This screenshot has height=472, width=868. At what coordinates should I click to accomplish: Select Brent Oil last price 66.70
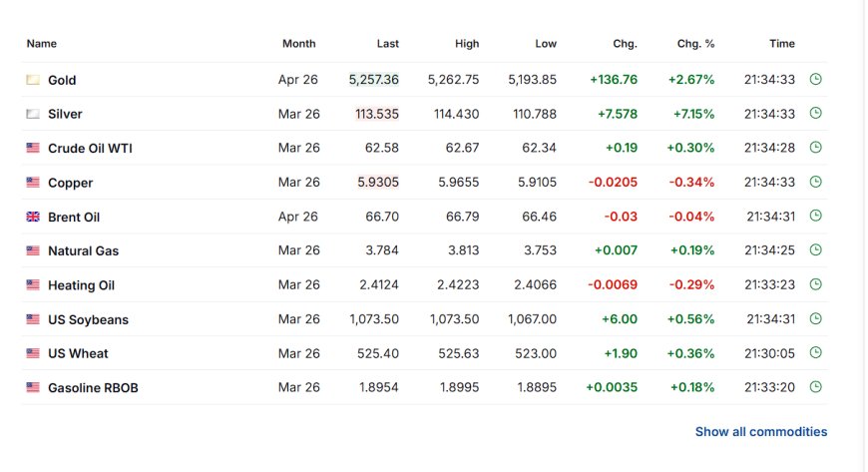click(x=382, y=217)
